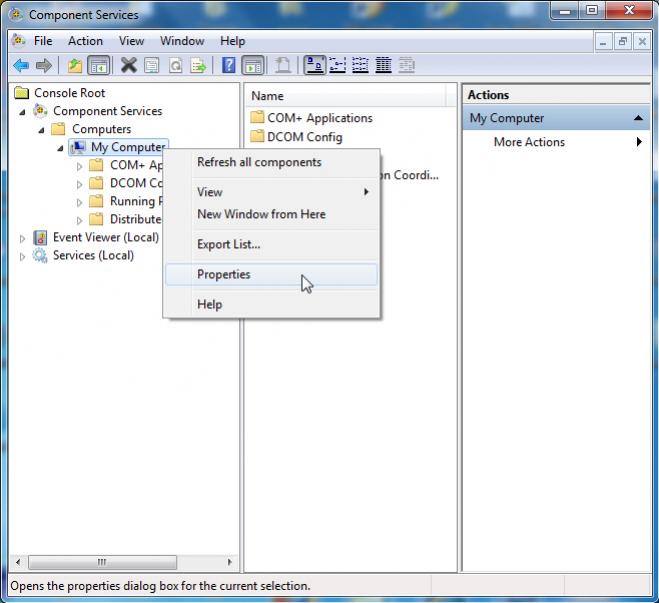Open Properties from the toolbar icon
Viewport: 659px width, 603px height.
click(152, 66)
